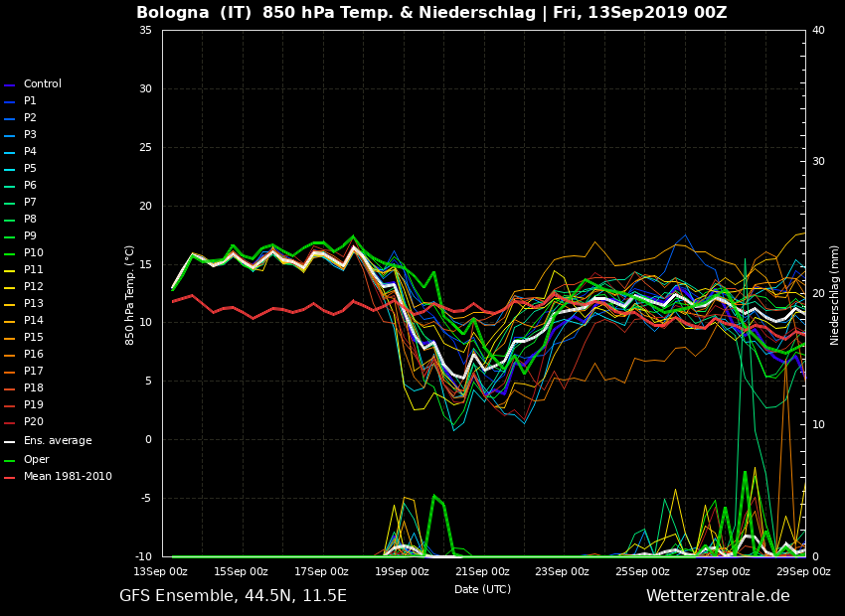This screenshot has height=616, width=845.
Task: Select the Mean 1981-2010 legend entry
Action: [x=68, y=477]
